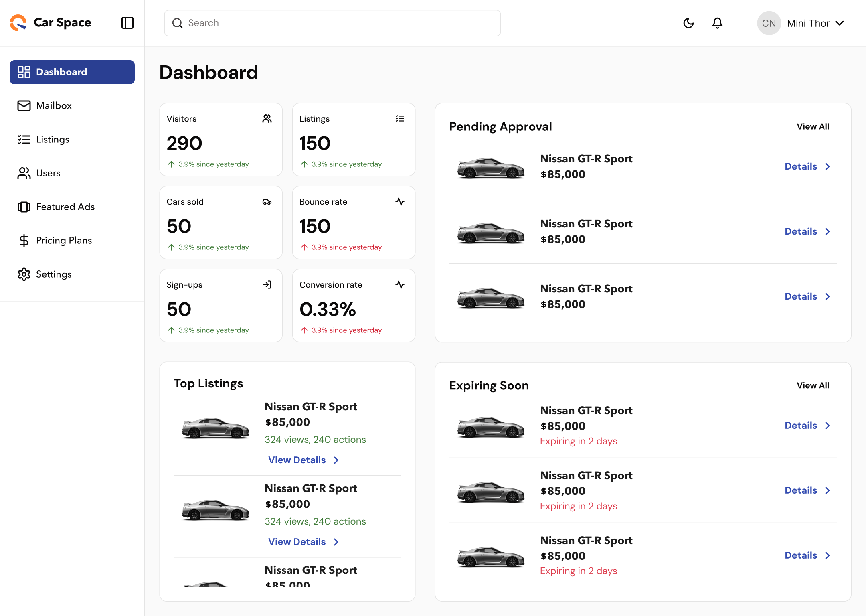Click the Listings card list icon
Viewport: 866px width, 616px height.
tap(400, 119)
